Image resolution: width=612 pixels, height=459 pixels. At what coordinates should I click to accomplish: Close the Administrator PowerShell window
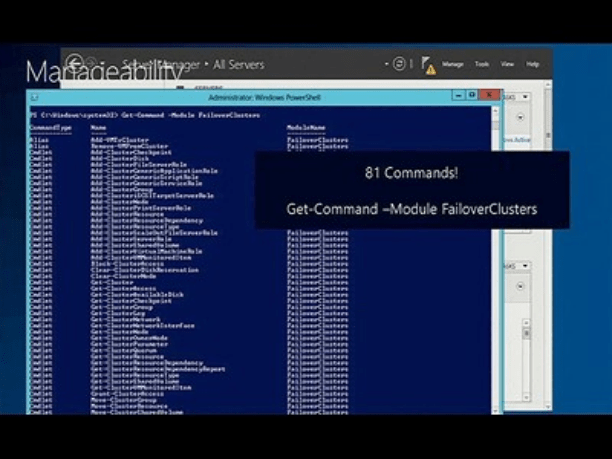(489, 95)
